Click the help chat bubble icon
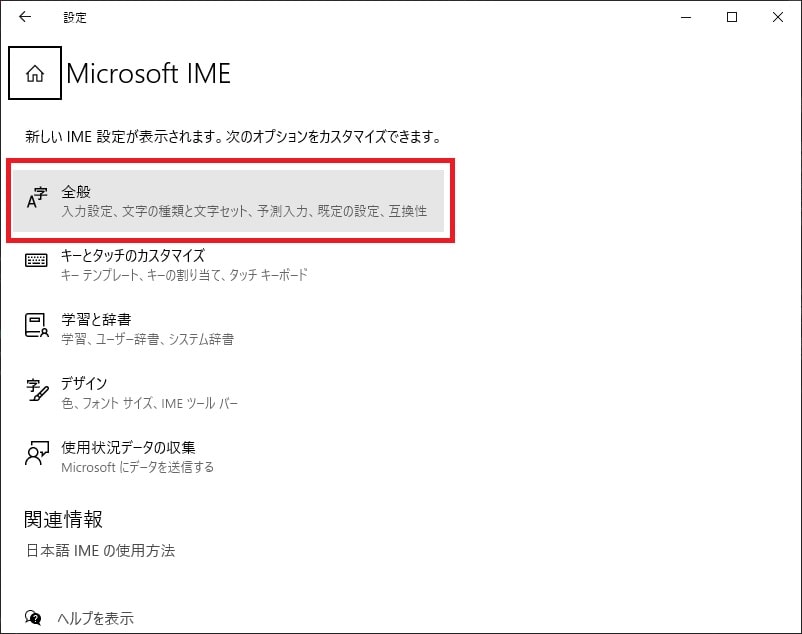This screenshot has height=634, width=802. click(x=33, y=618)
